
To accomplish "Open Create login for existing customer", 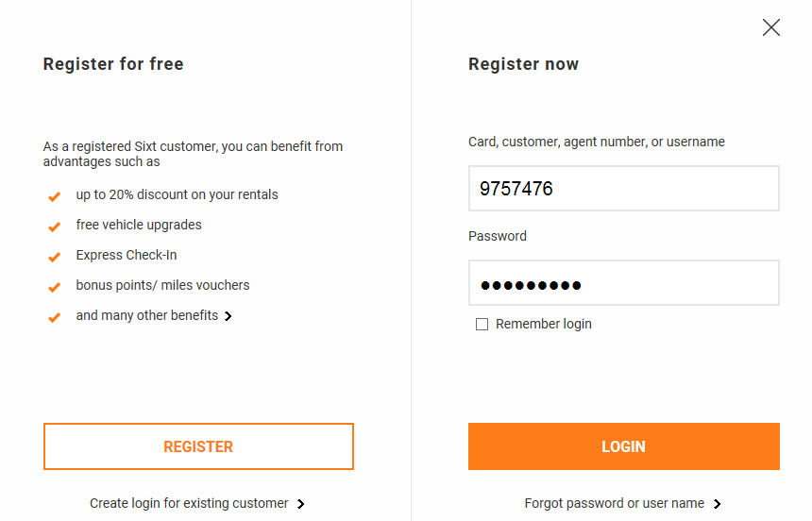I will 189,503.
